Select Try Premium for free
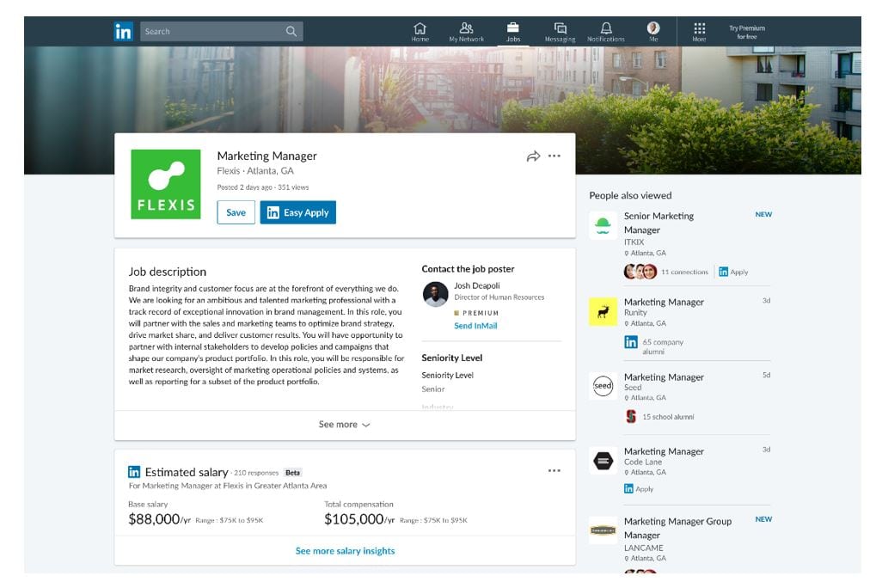This screenshot has width=876, height=588. [x=747, y=32]
